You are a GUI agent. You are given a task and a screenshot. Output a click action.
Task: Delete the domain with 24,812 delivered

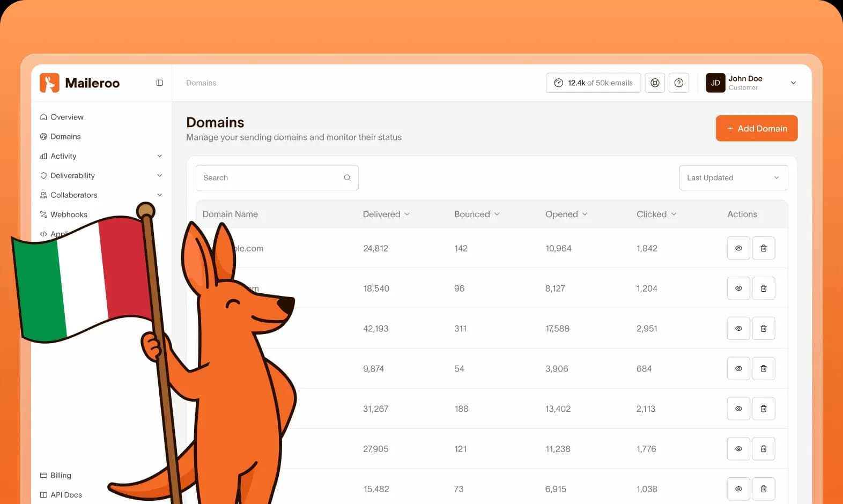[x=764, y=248]
